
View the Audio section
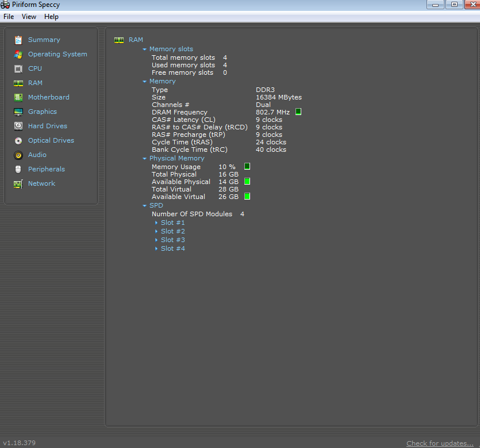[x=37, y=155]
